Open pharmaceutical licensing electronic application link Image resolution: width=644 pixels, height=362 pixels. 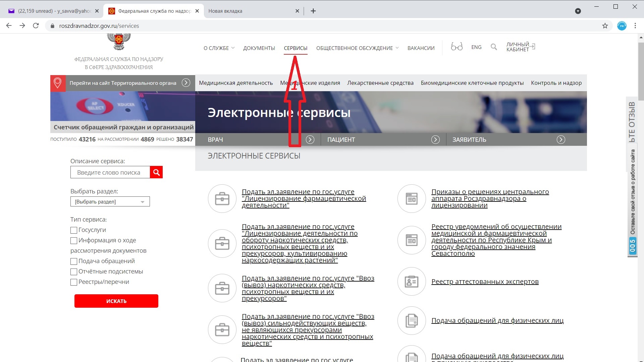tap(304, 198)
